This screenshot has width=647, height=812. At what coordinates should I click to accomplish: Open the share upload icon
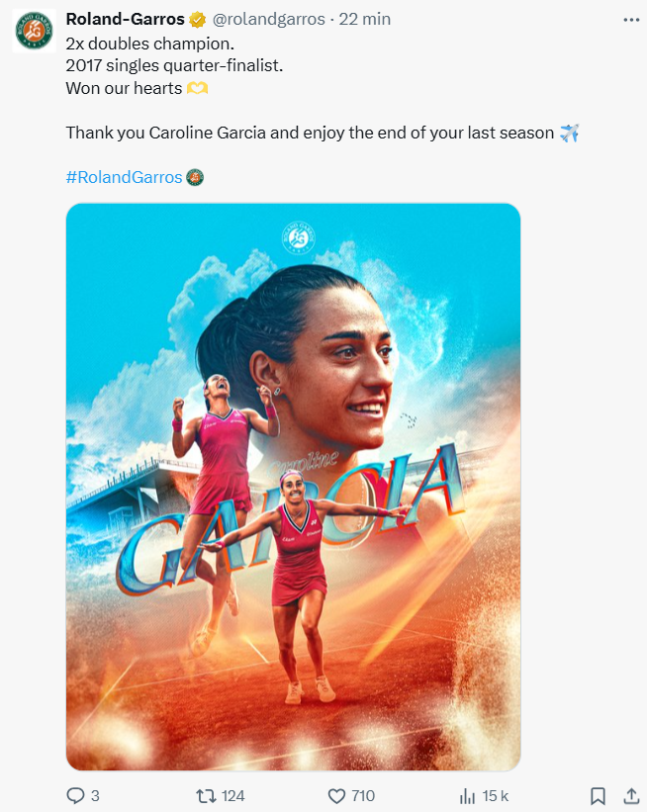click(630, 795)
